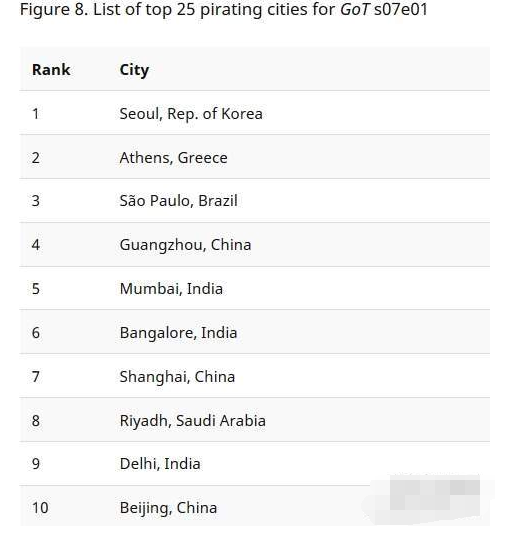The image size is (517, 538).
Task: Click the Guangzhou, China entry
Action: (185, 245)
